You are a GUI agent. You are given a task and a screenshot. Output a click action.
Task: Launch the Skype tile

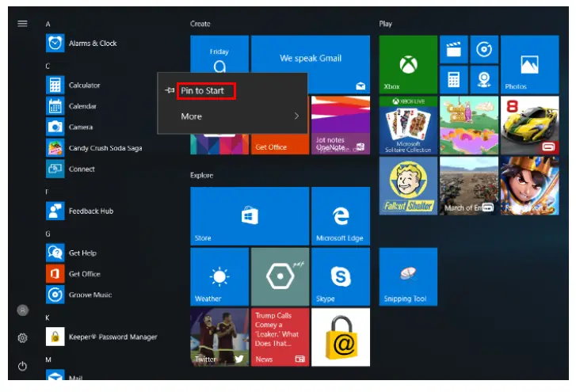pyautogui.click(x=341, y=276)
